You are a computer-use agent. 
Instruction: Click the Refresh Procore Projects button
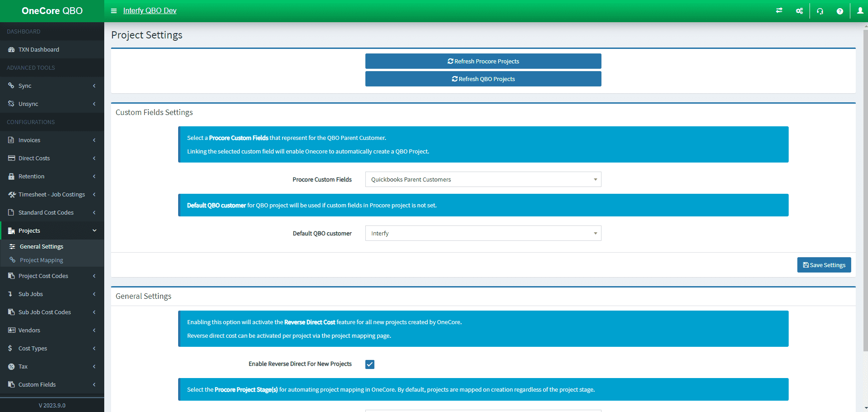(483, 61)
